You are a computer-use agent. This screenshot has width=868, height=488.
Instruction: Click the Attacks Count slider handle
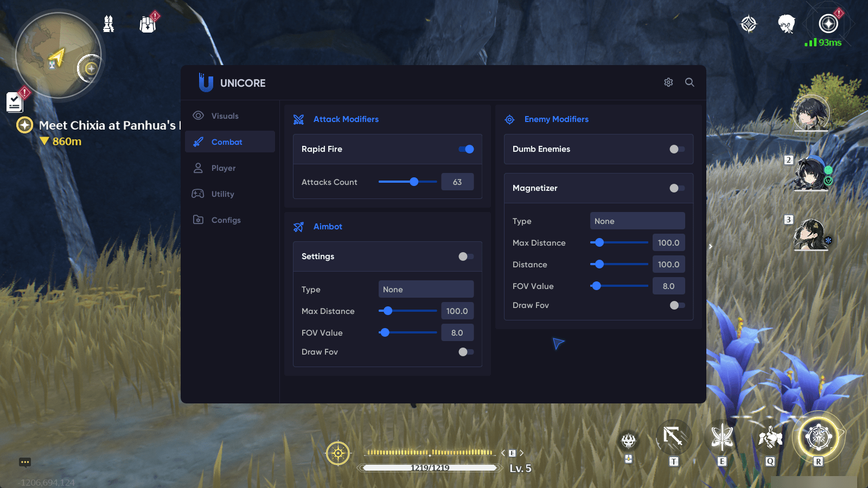click(414, 182)
